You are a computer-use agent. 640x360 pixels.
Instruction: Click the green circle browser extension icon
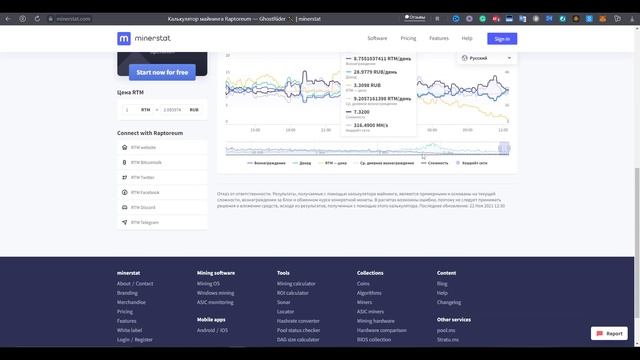click(482, 19)
